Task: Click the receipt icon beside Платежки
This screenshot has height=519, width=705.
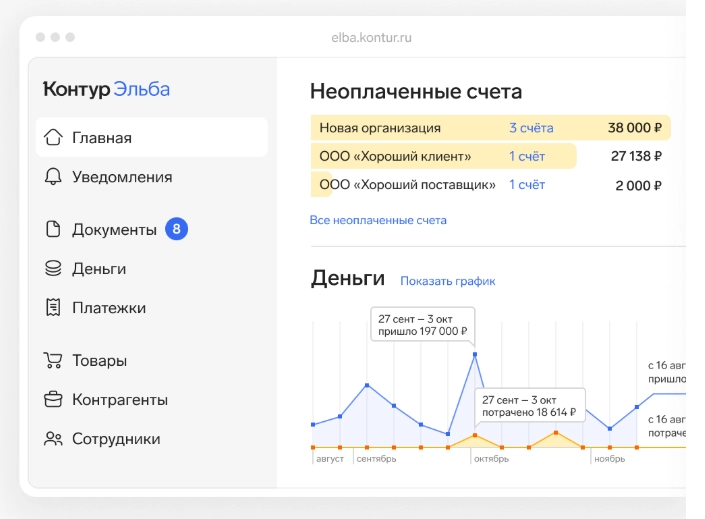Action: 53,308
